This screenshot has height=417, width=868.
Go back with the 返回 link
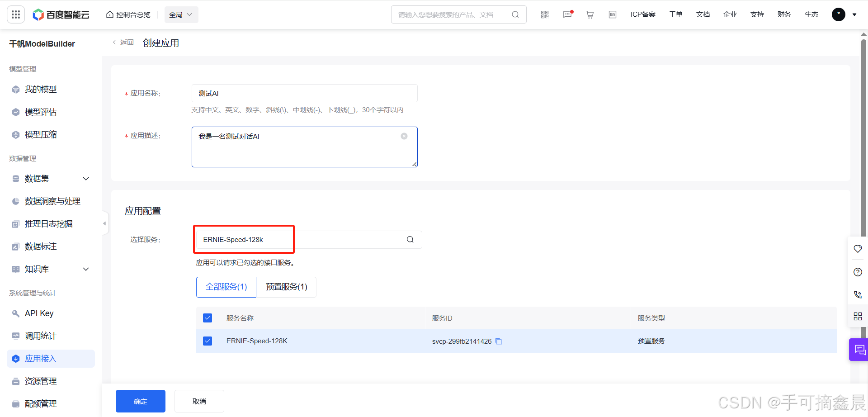(x=123, y=43)
